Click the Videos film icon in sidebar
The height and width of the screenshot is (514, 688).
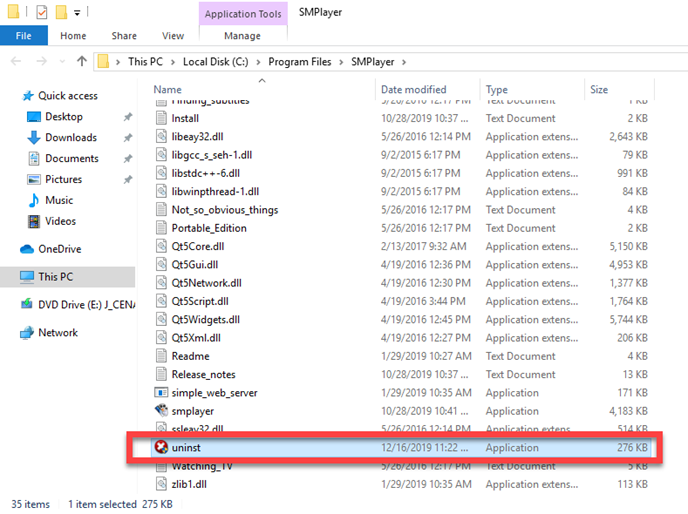coord(34,221)
